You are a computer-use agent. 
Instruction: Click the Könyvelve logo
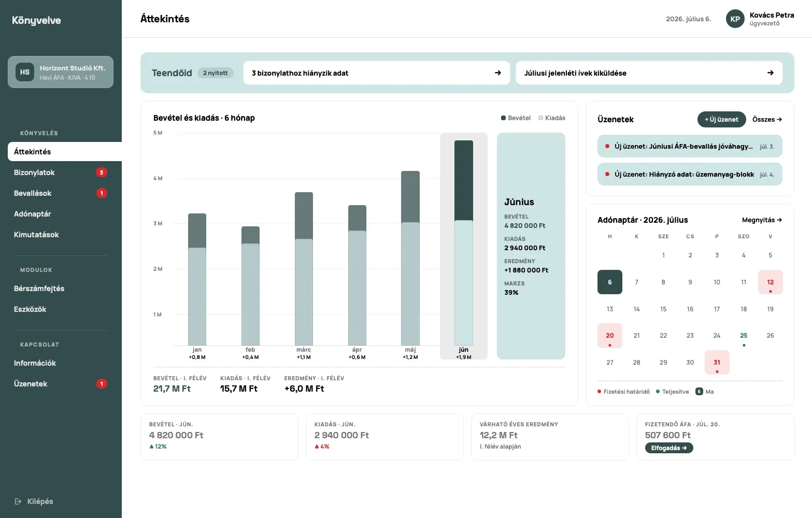(x=36, y=20)
